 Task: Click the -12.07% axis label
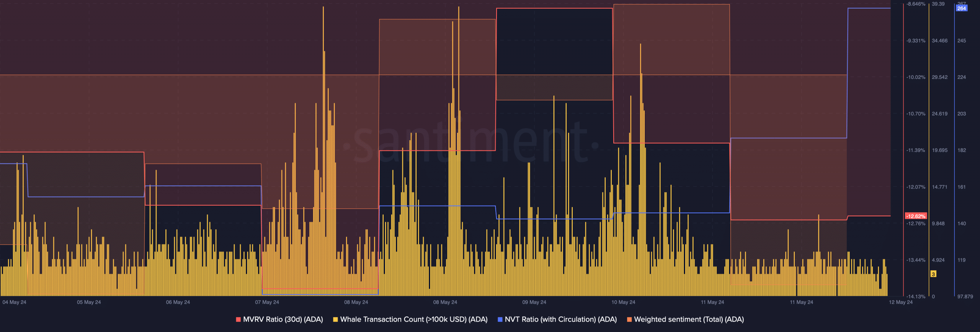click(x=916, y=187)
